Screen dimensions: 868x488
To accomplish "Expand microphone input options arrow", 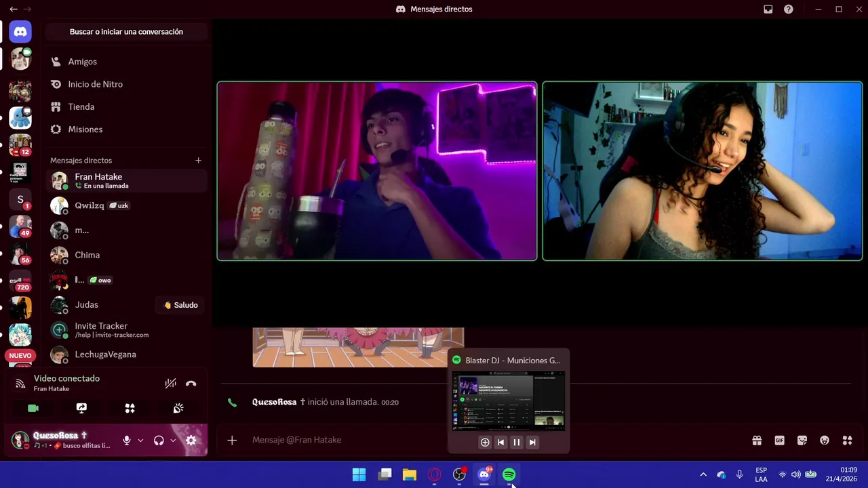I will pos(140,440).
